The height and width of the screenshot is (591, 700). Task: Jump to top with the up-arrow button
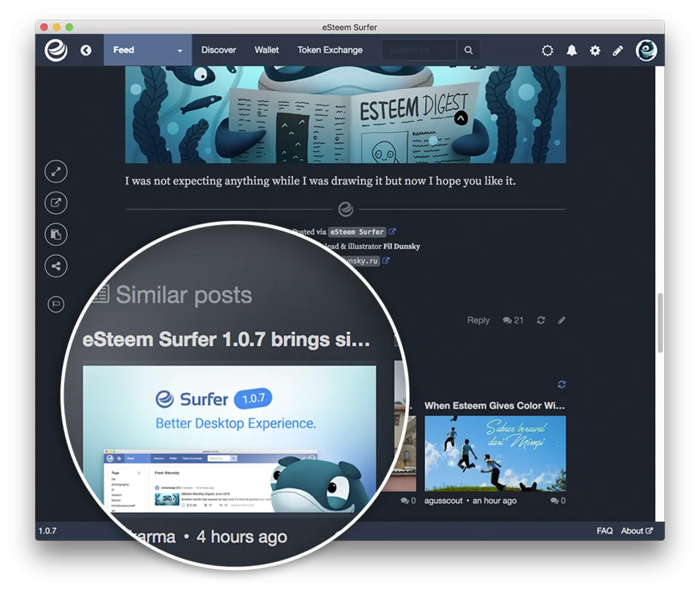[461, 118]
